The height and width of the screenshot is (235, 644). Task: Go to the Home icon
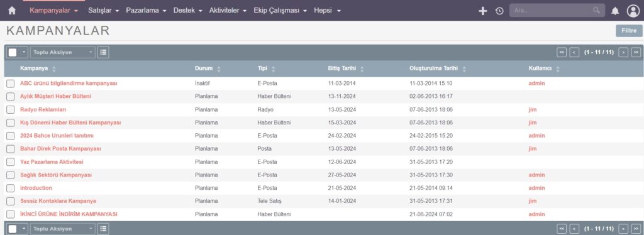coord(12,11)
